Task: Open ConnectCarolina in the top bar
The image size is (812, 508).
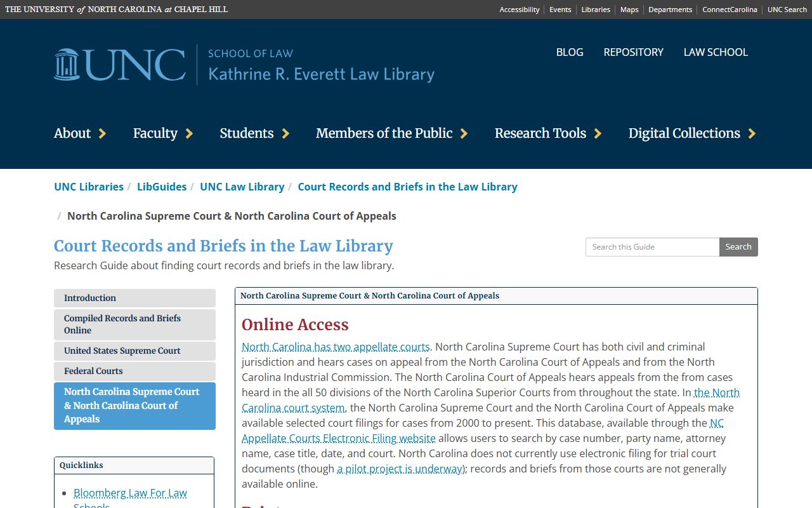Action: (x=730, y=10)
